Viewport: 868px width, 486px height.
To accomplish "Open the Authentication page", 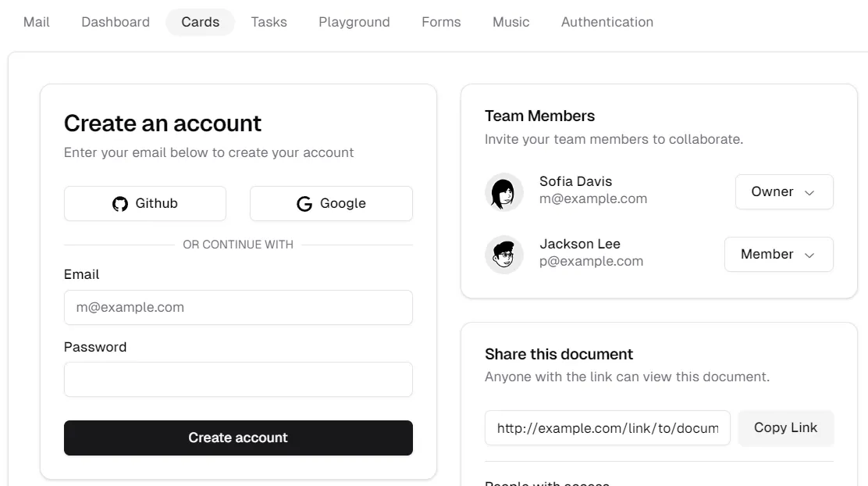I will pos(607,21).
